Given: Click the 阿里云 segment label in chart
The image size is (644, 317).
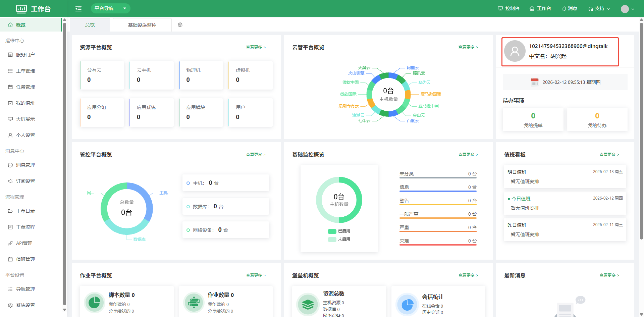Looking at the screenshot, I should (x=413, y=68).
